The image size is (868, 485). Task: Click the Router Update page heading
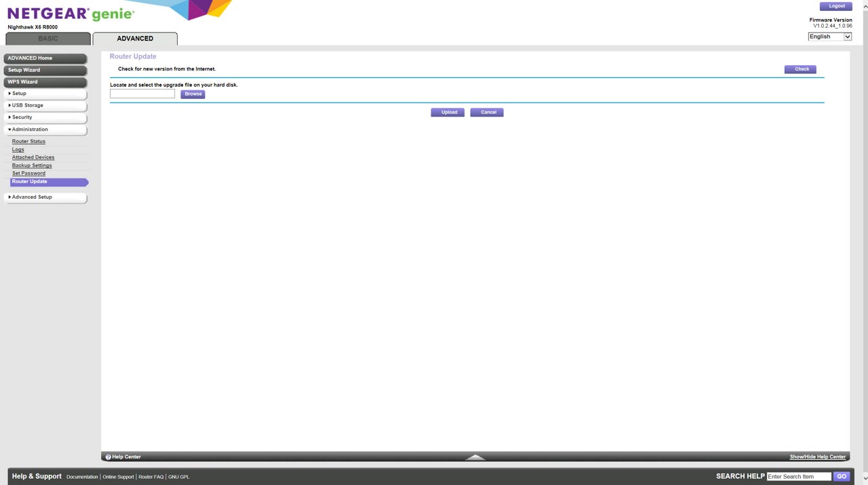coord(133,56)
